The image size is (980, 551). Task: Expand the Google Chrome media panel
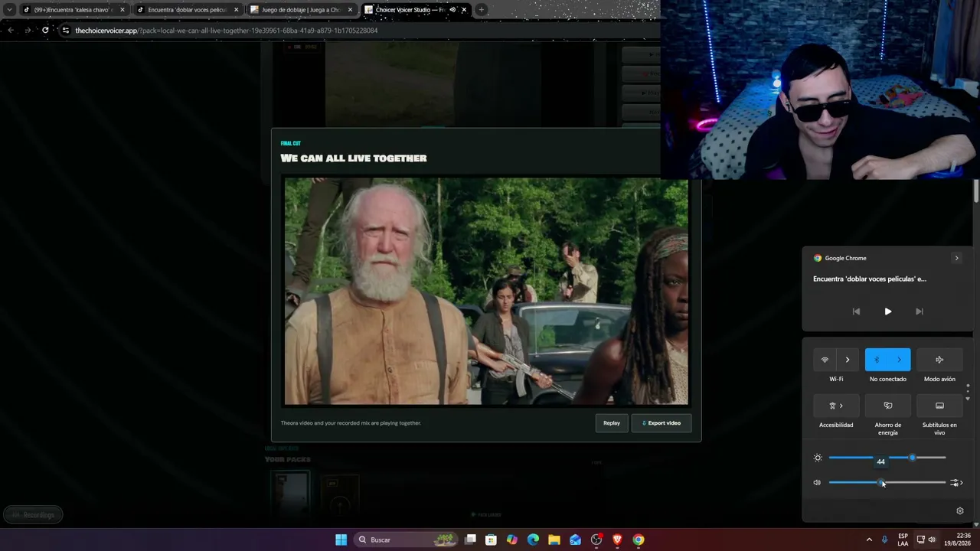956,258
